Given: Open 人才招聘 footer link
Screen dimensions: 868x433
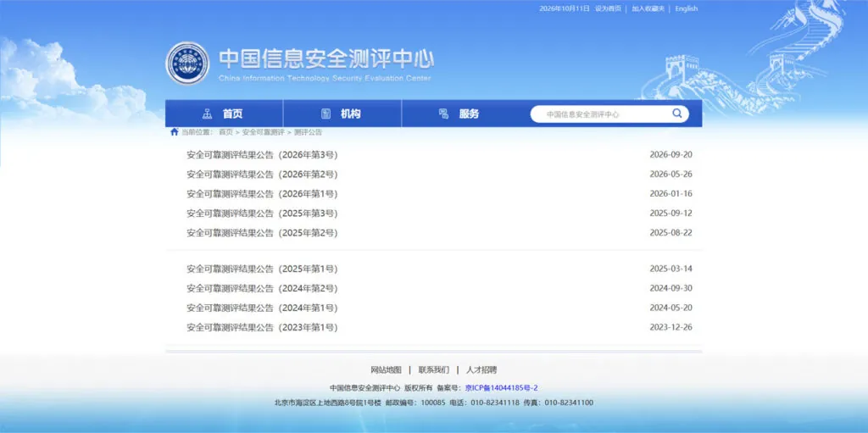Looking at the screenshot, I should click(481, 370).
